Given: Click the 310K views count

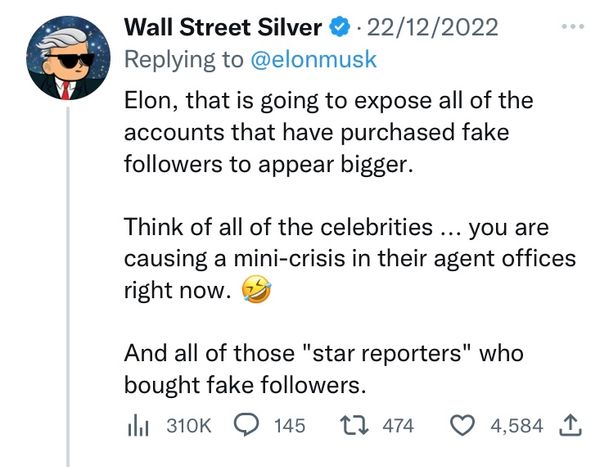Looking at the screenshot, I should point(187,426).
